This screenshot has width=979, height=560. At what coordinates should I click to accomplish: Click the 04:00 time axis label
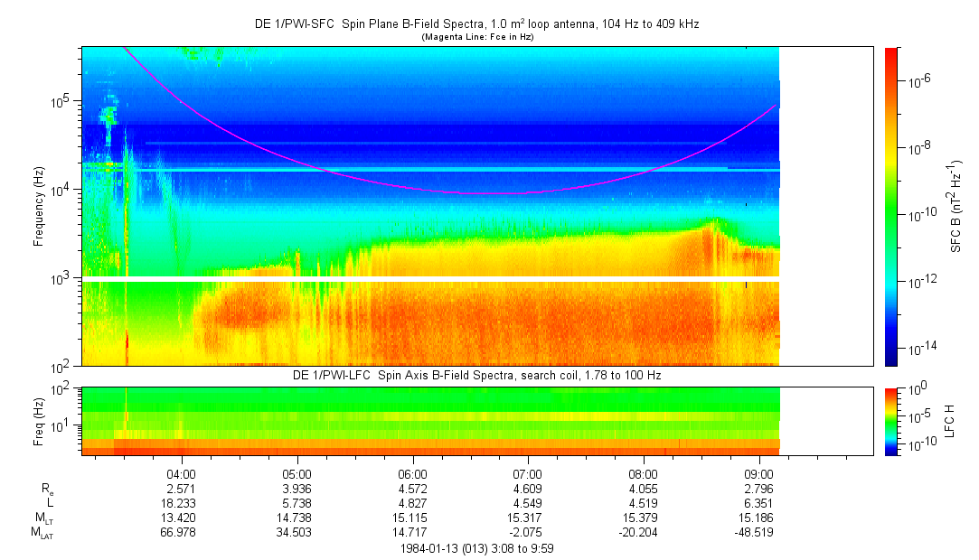pos(182,472)
